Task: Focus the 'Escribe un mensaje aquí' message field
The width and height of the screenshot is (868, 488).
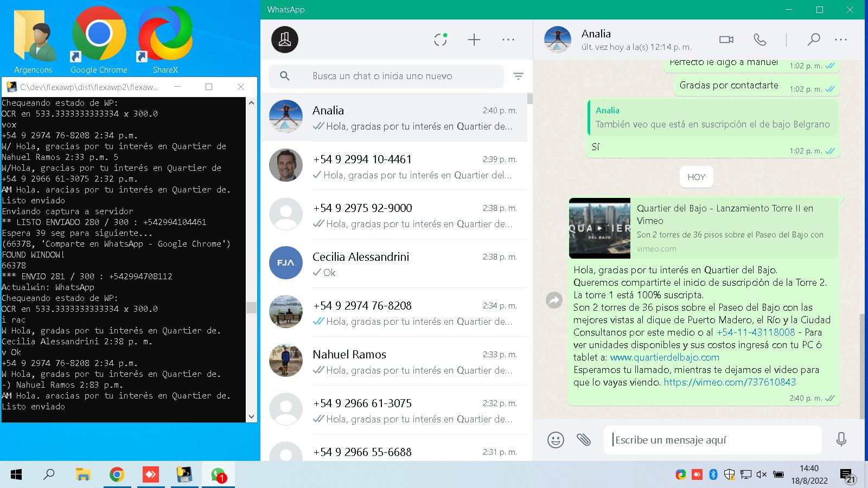Action: tap(713, 440)
